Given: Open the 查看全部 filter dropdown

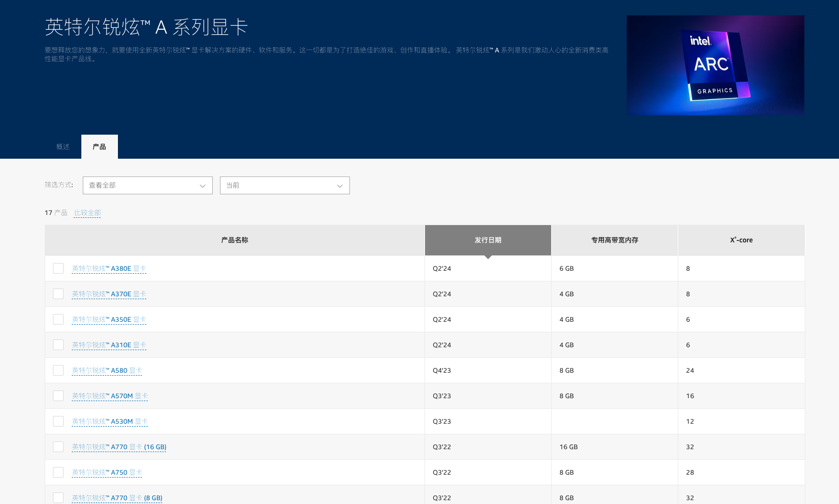Looking at the screenshot, I should (147, 186).
